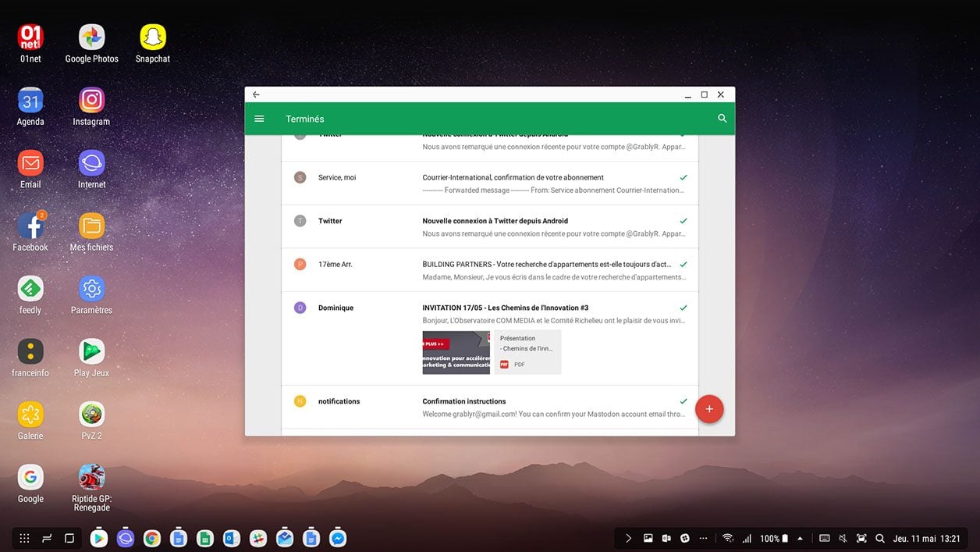Open Play Store from the taskbar
This screenshot has width=980, height=552.
99,538
